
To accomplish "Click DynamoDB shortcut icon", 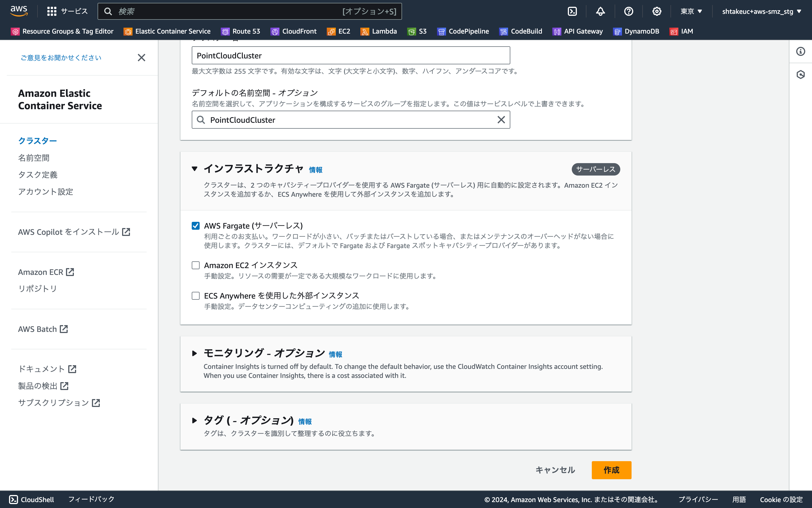I will click(x=617, y=32).
